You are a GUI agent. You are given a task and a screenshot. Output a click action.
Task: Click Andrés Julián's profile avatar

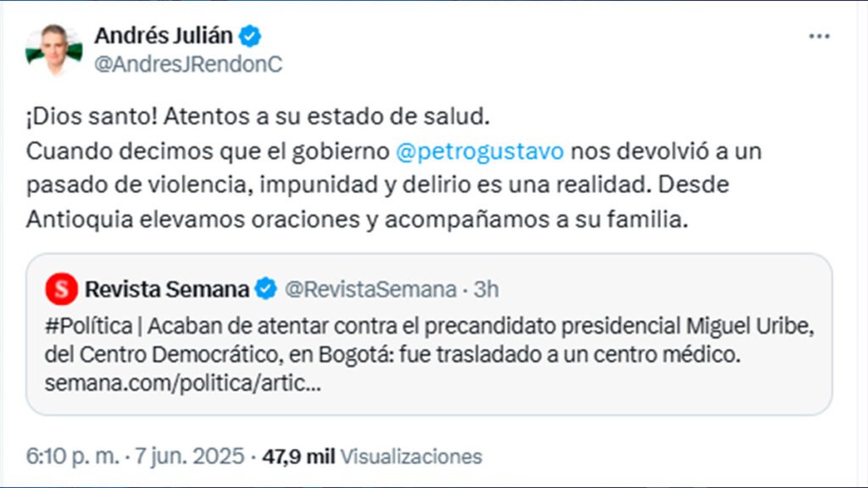point(53,49)
